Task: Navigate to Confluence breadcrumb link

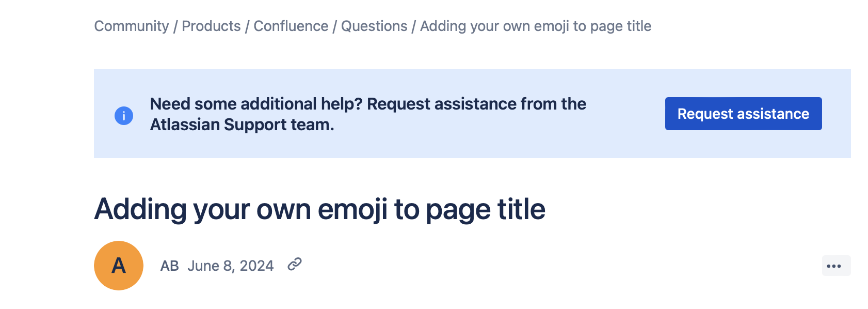Action: click(291, 26)
